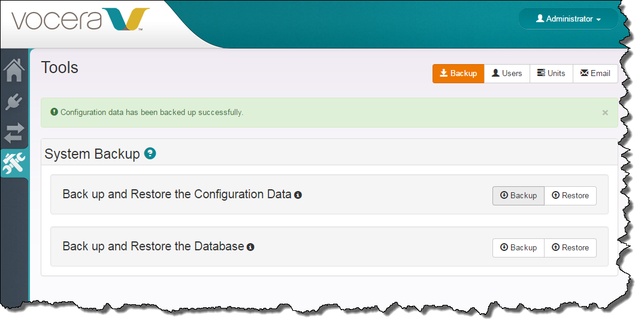The image size is (644, 327).
Task: Click the caret next to Administrator
Action: click(598, 20)
